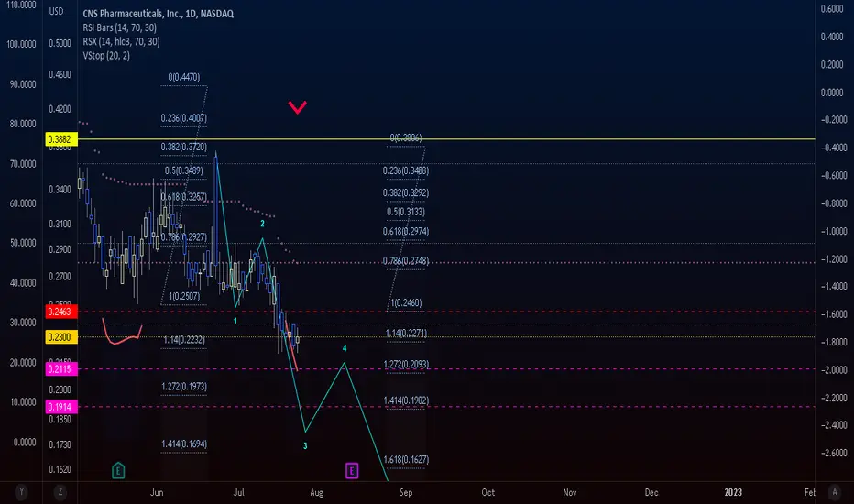The width and height of the screenshot is (854, 504).
Task: Select Fibonacci level 0.5(0.3489) label
Action: [183, 170]
